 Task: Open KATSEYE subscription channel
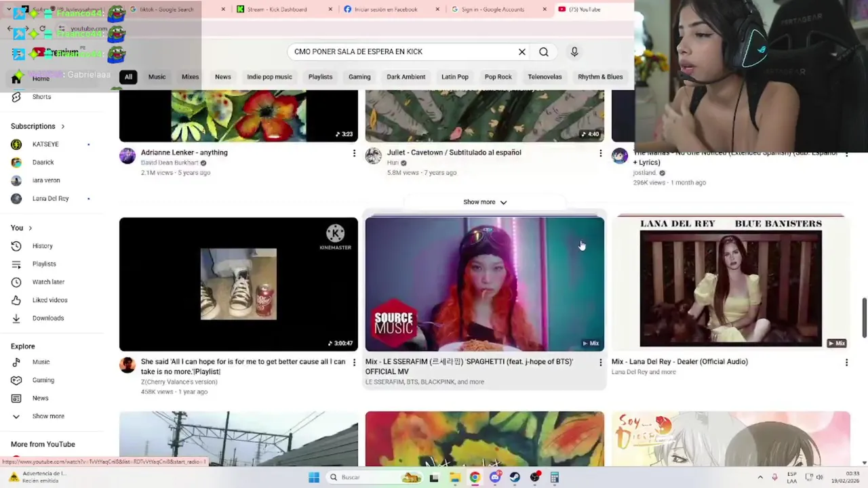(45, 144)
